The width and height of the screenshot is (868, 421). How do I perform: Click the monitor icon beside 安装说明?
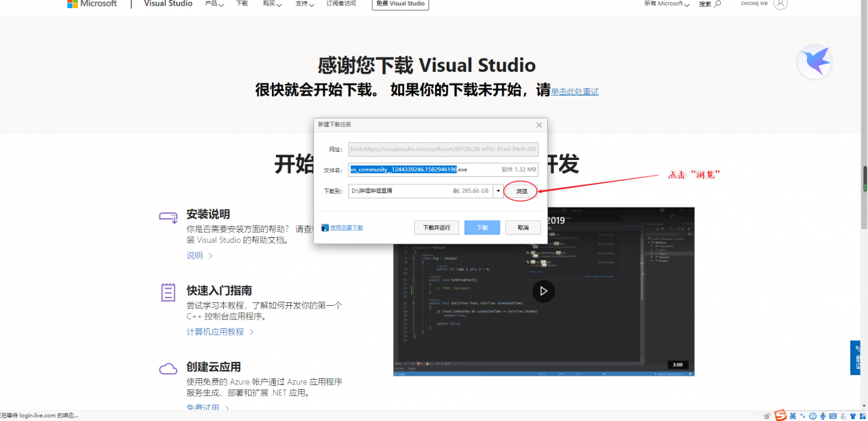167,217
